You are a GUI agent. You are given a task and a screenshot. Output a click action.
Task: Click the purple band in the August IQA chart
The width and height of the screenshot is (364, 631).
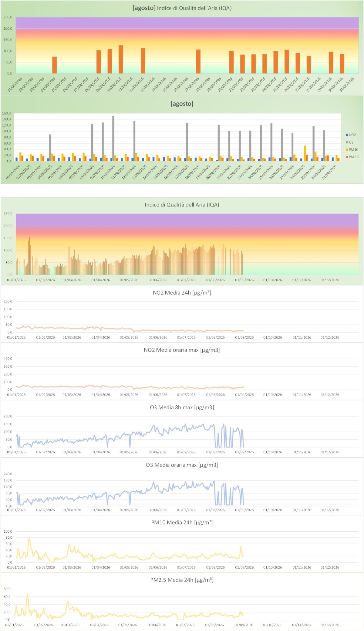tap(187, 23)
